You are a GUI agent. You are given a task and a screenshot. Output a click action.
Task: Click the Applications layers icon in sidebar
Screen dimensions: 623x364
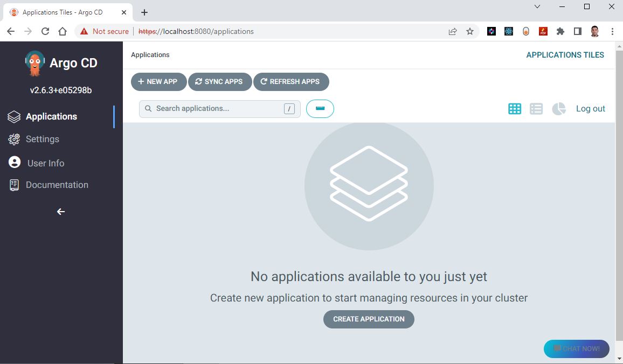point(14,117)
